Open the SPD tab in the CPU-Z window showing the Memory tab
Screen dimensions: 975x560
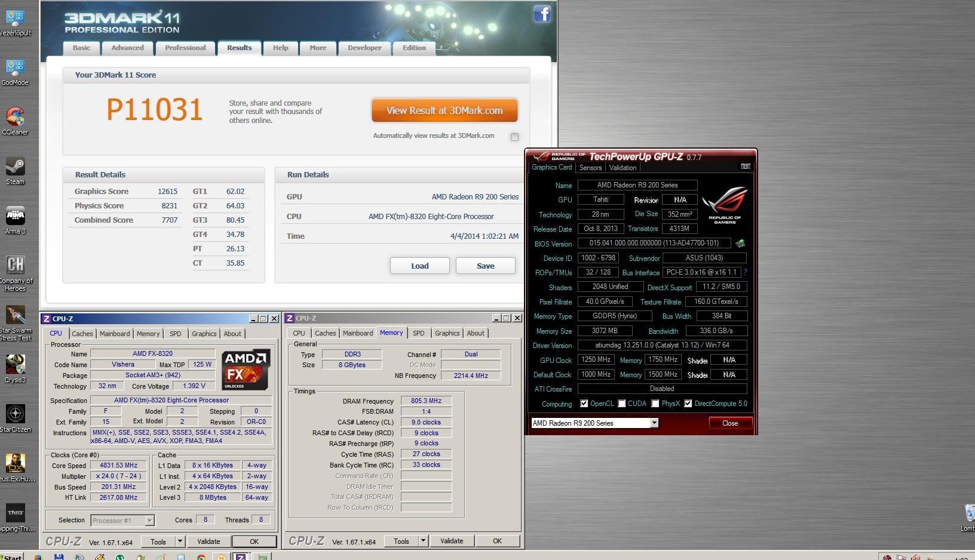[x=419, y=333]
